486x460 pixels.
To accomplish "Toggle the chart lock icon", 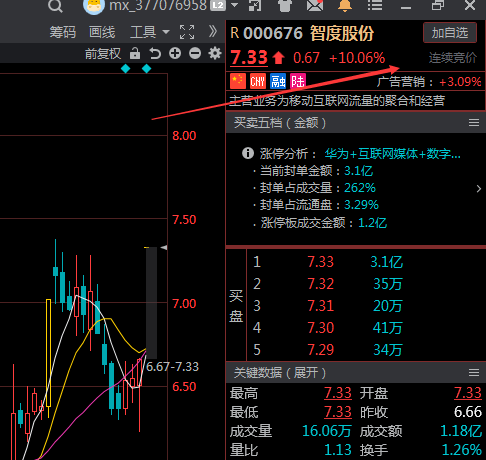I will click(x=135, y=53).
